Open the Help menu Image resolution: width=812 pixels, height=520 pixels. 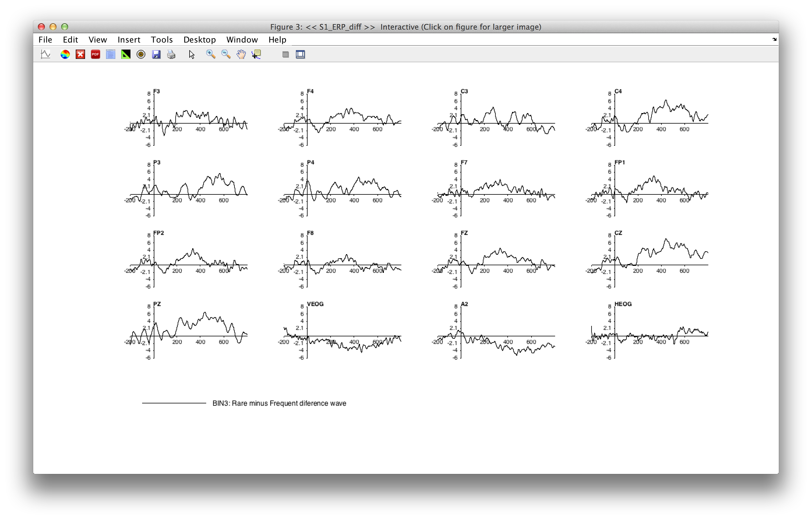278,40
